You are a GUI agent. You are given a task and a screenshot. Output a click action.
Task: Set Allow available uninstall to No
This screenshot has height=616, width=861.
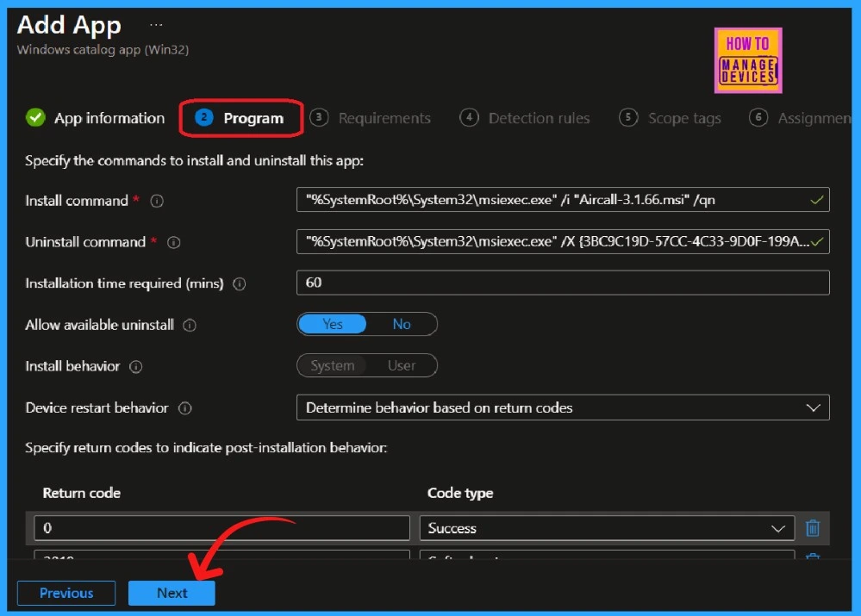pyautogui.click(x=402, y=324)
